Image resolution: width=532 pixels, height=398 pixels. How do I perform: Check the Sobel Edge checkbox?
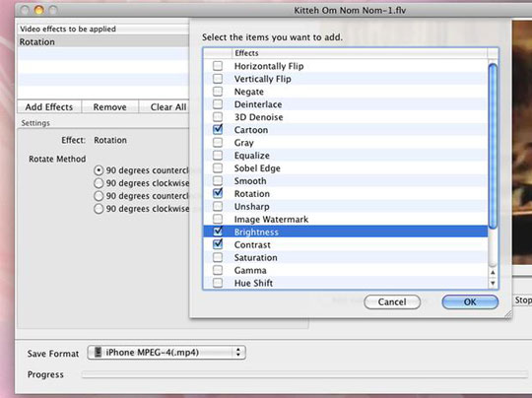point(218,167)
